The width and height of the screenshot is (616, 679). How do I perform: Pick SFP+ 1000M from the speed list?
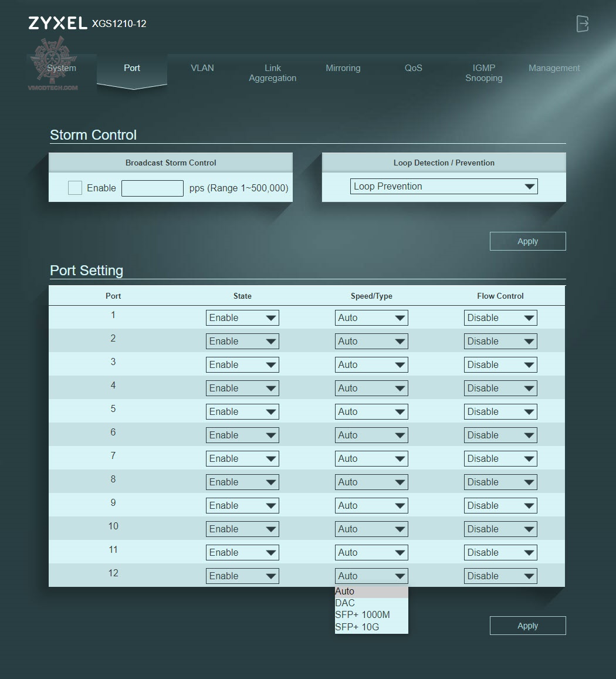371,615
